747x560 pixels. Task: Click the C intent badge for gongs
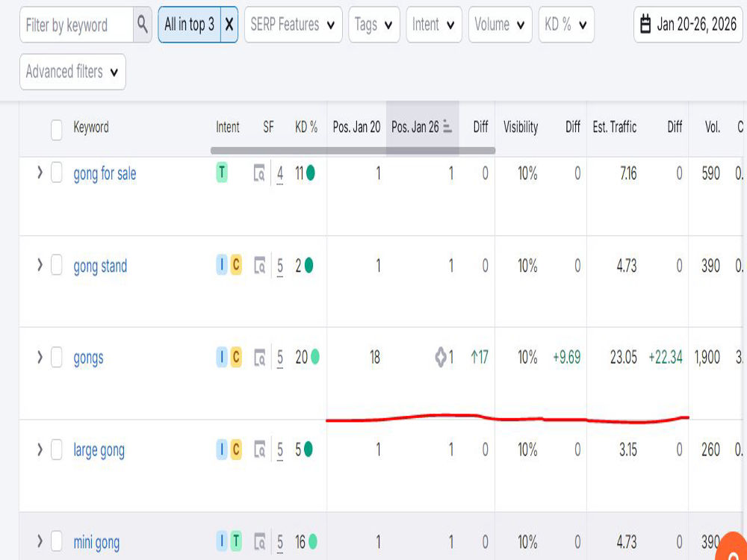click(236, 357)
